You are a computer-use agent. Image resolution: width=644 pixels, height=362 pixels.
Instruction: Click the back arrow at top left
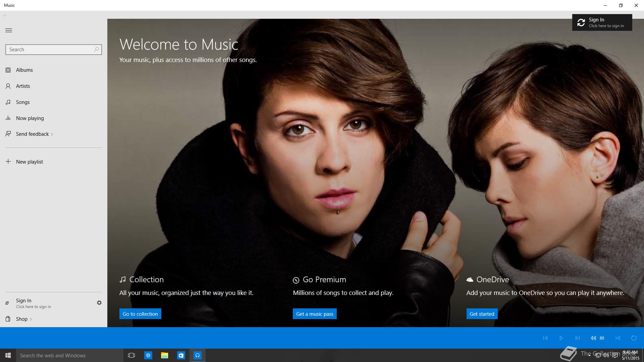[5, 15]
